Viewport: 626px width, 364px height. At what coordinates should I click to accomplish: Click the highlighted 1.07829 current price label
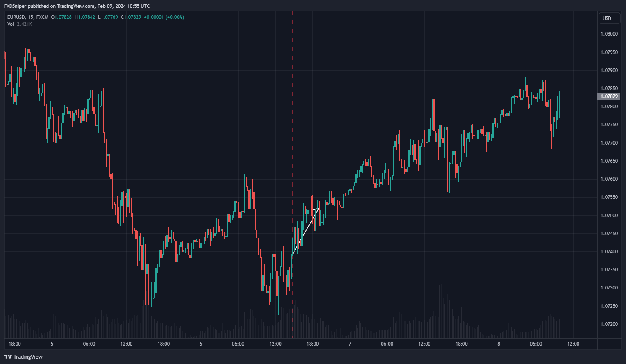coord(609,96)
